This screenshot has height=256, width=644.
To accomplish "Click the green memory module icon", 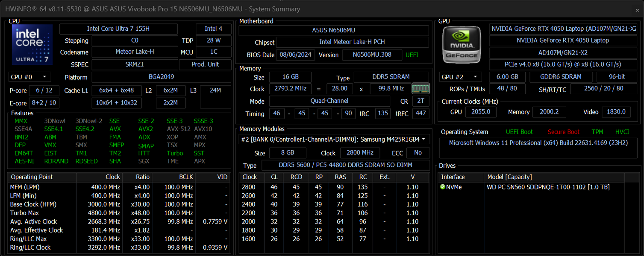I will 421,89.
